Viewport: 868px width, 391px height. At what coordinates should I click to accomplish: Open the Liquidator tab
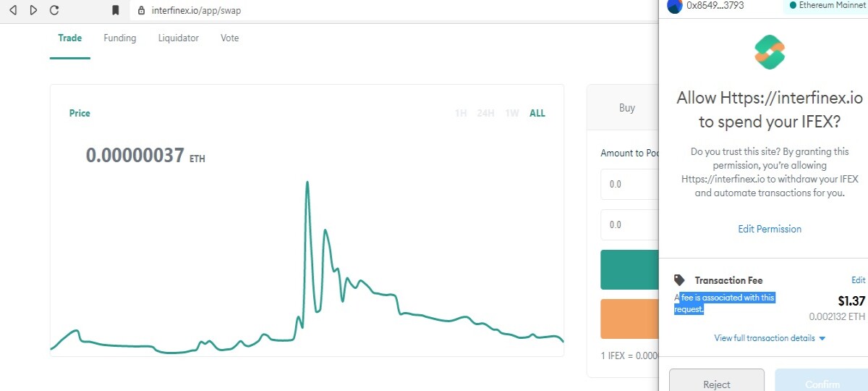pos(179,38)
